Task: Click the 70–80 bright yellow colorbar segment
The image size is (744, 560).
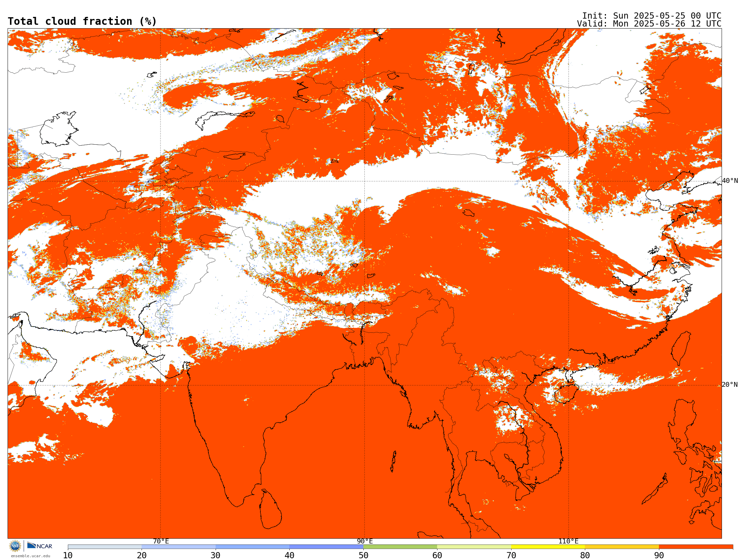Action: click(548, 547)
